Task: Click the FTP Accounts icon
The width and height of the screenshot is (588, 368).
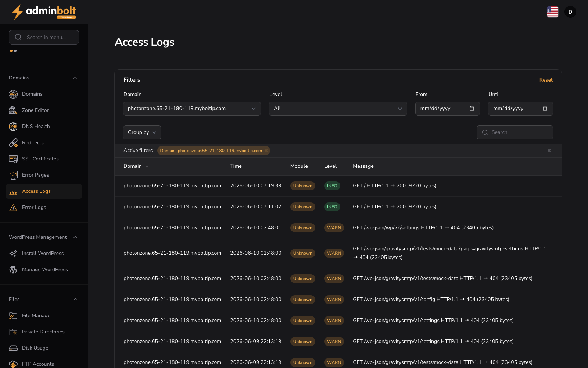Action: [x=13, y=364]
